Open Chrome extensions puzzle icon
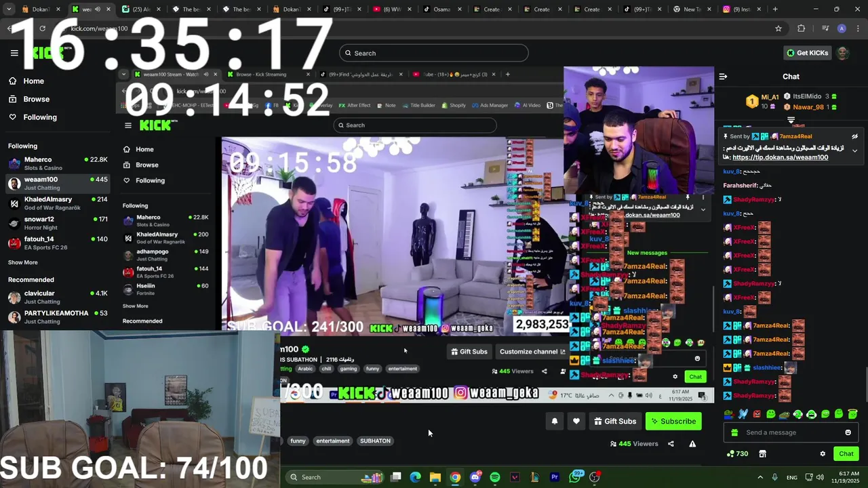This screenshot has height=488, width=868. coord(801,28)
